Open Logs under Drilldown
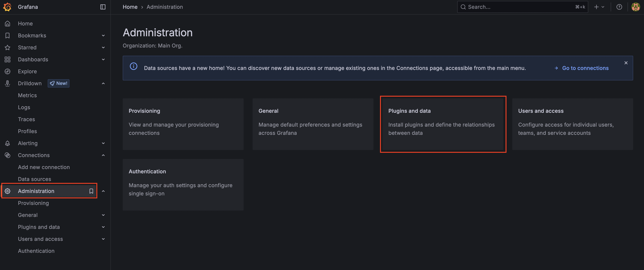 24,107
